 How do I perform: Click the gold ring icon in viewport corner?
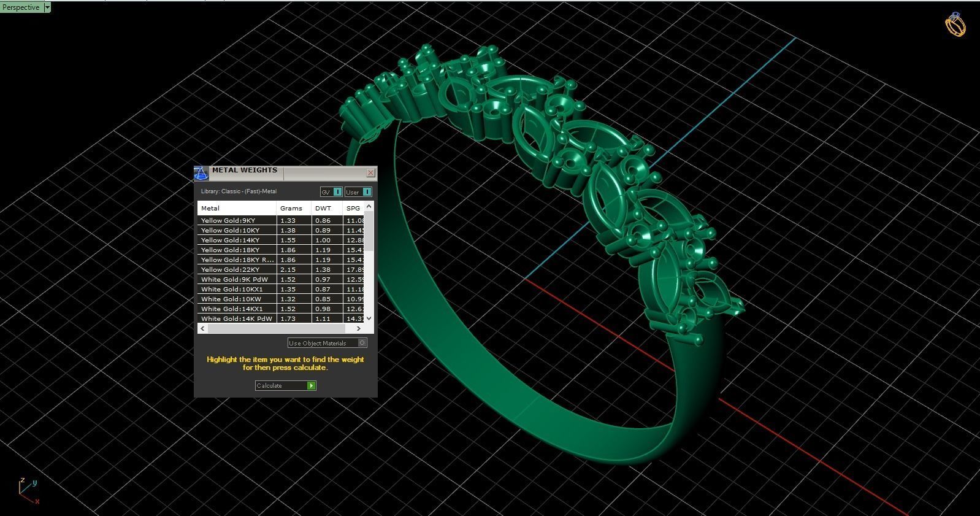[x=955, y=25]
